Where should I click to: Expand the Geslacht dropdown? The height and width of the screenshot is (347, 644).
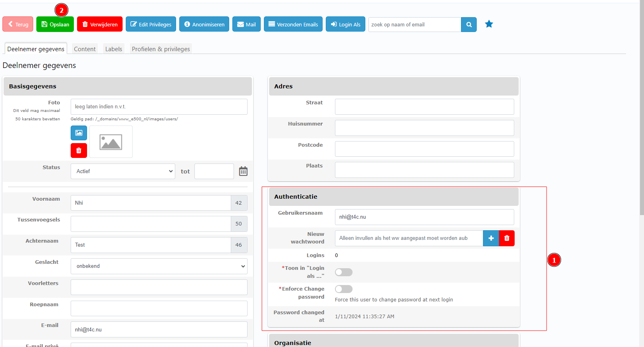[159, 266]
